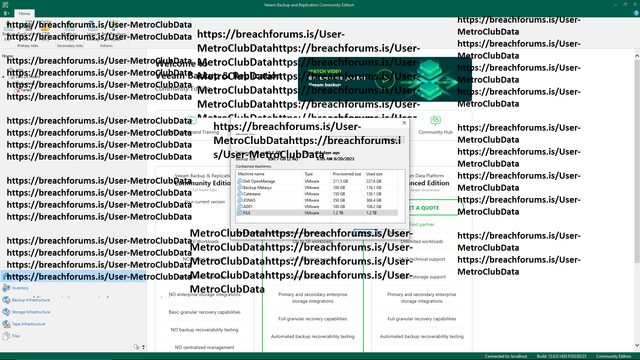Click the 108.2 GB used size cell

(x=373, y=207)
